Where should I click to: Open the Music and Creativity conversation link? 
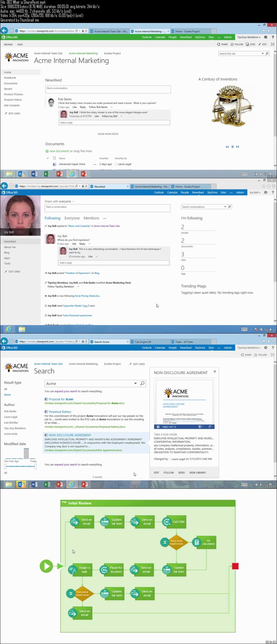79,226
